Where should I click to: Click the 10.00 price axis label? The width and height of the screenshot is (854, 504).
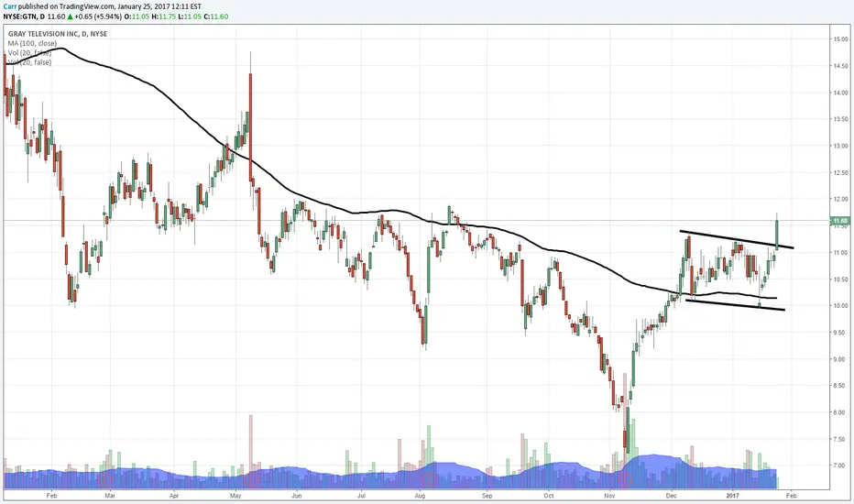coord(840,306)
